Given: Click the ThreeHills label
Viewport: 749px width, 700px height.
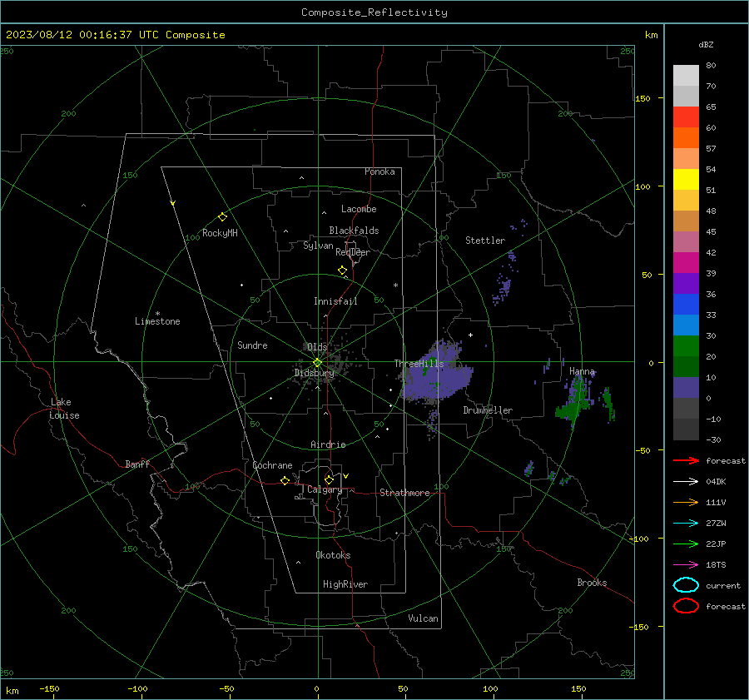Looking at the screenshot, I should [x=419, y=364].
